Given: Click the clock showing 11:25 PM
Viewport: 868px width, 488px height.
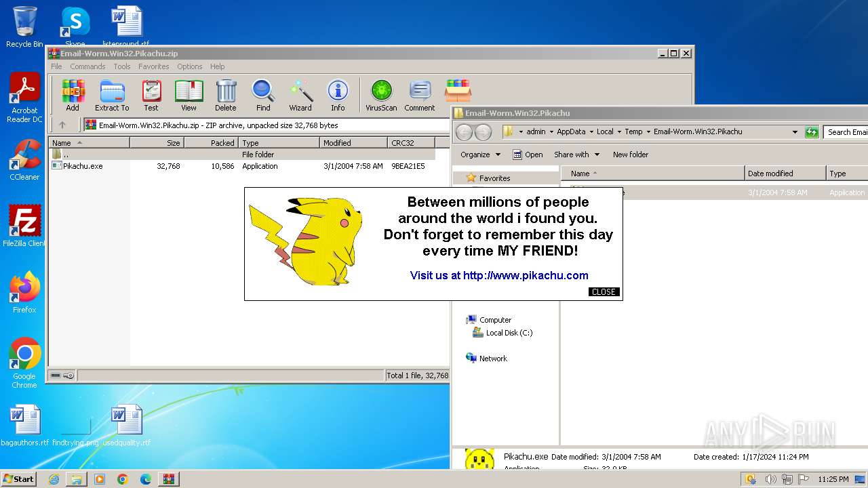Looking at the screenshot, I should (x=833, y=479).
